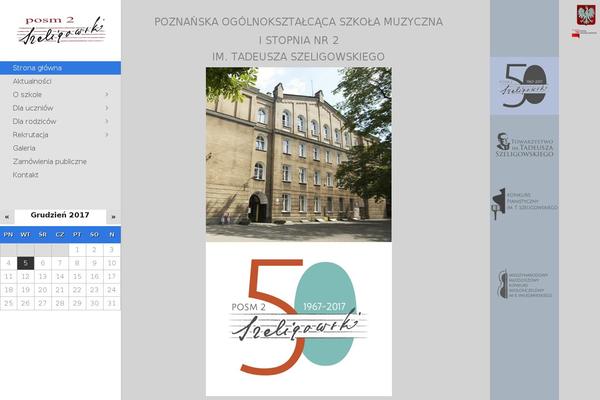Select day 10 in the calendar

[112, 263]
